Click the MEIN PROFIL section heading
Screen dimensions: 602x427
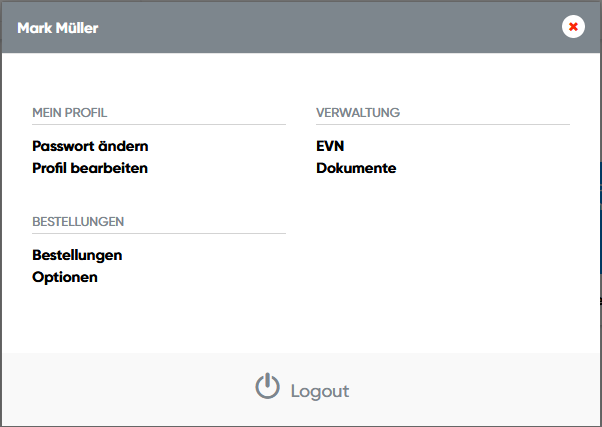coord(69,113)
